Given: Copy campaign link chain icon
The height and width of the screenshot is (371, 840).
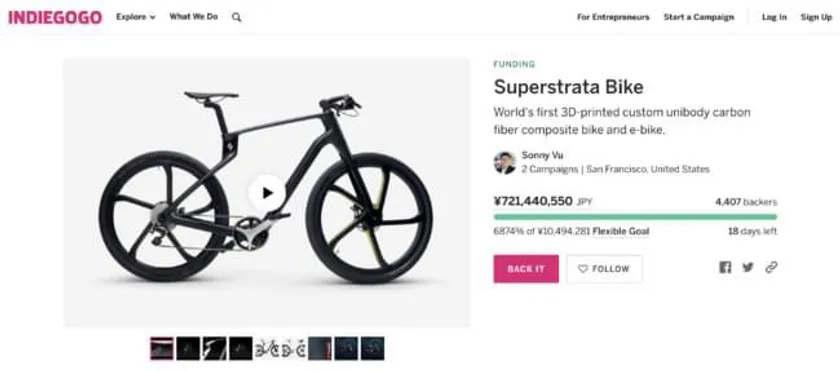Looking at the screenshot, I should [771, 267].
